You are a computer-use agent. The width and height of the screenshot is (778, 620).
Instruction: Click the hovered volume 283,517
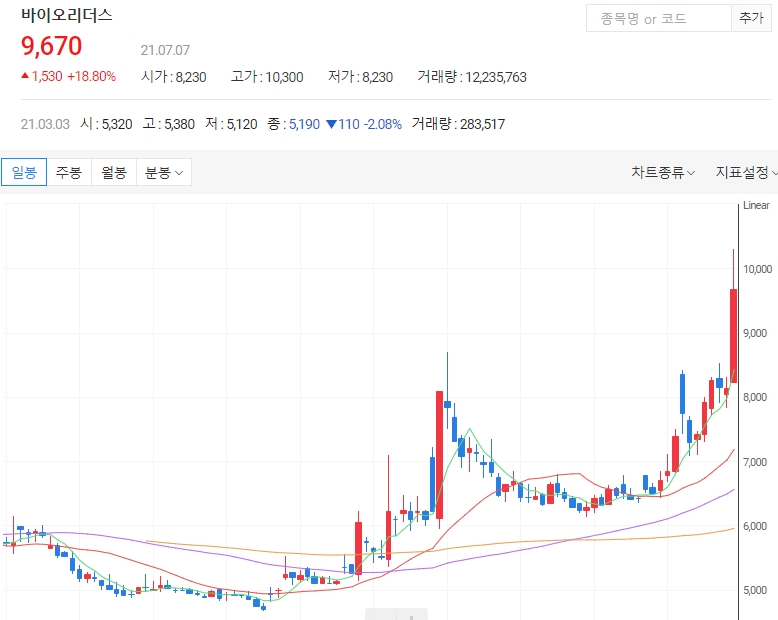click(482, 124)
